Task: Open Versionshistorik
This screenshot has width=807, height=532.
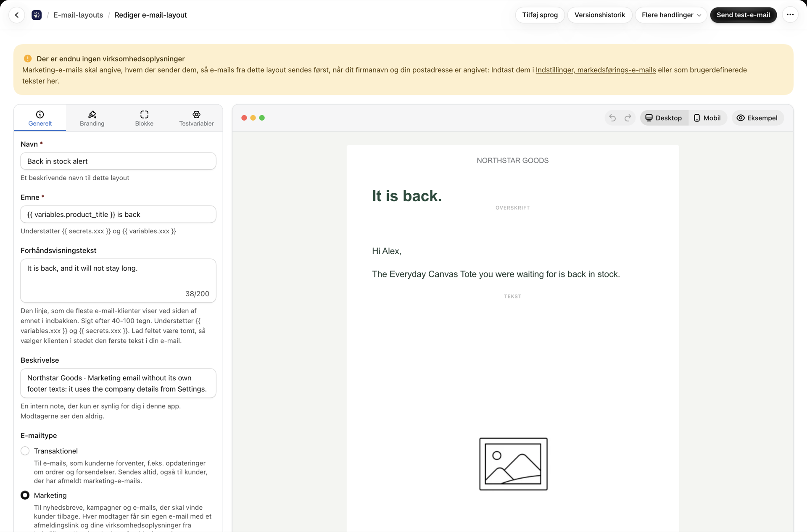Action: [x=600, y=15]
